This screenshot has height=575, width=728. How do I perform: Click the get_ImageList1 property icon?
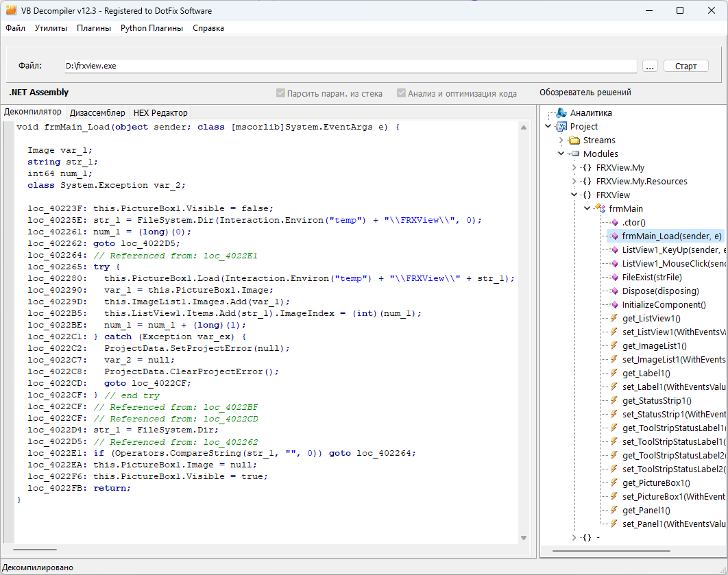coord(614,345)
